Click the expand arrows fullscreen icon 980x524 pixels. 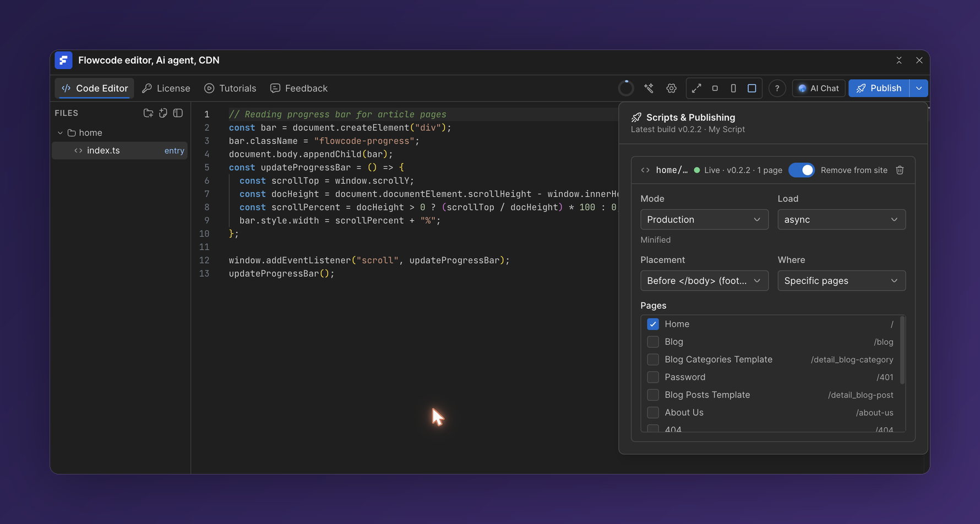[x=696, y=88]
